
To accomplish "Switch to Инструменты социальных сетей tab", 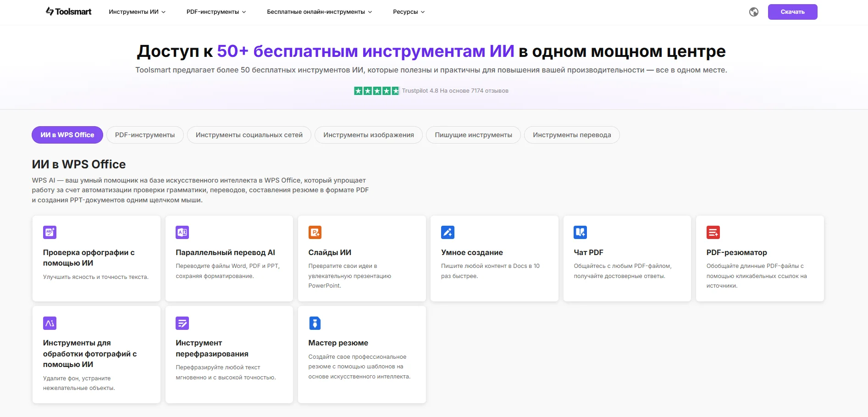I will (x=249, y=135).
